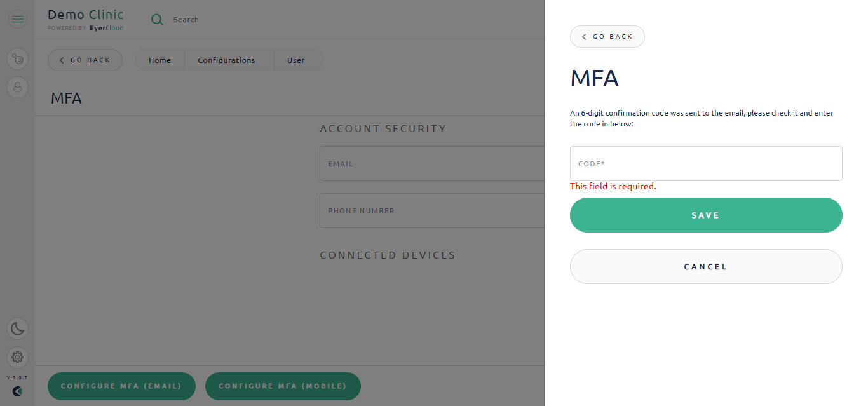Click Configure MFA (Email) button

point(121,386)
